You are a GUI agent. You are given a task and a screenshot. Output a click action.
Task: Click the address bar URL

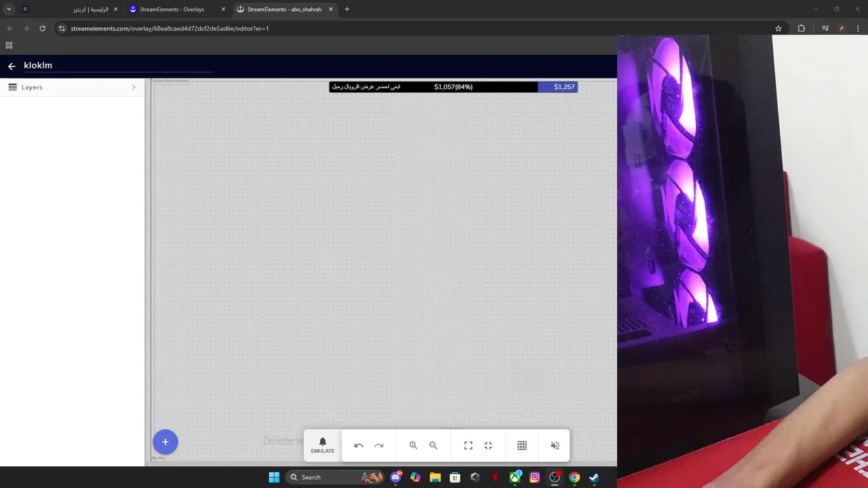tap(170, 28)
